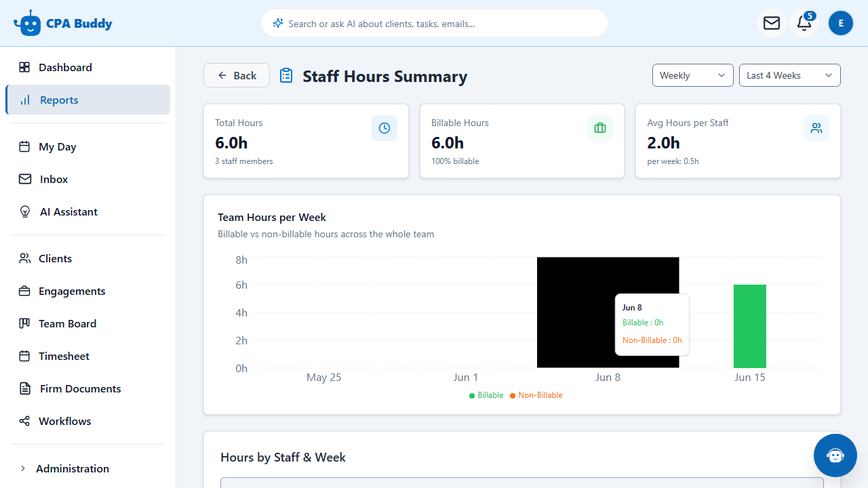
Task: Click the Jun 1 axis label
Action: (466, 377)
